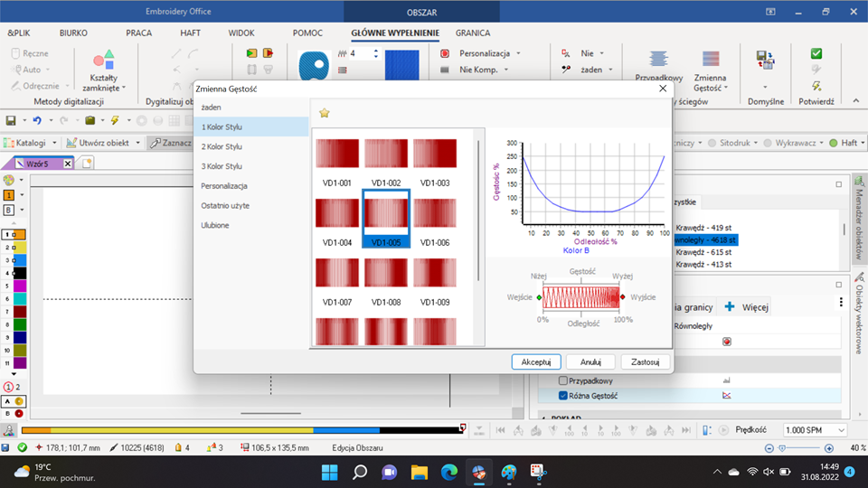Viewport: 868px width, 488px height.
Task: Open the GRANICA ribbon tab
Action: pyautogui.click(x=473, y=33)
